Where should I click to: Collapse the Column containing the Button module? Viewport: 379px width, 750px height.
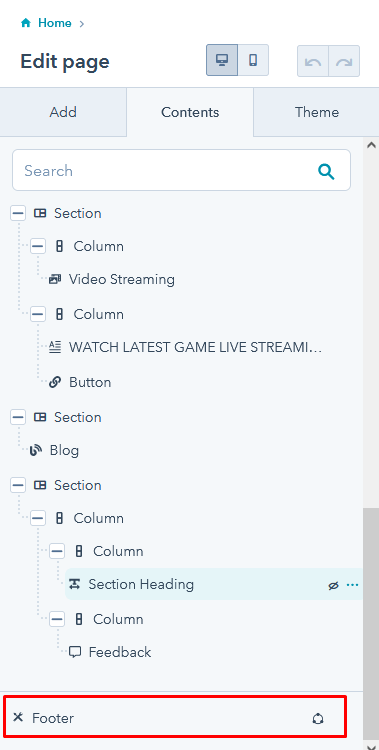point(38,314)
